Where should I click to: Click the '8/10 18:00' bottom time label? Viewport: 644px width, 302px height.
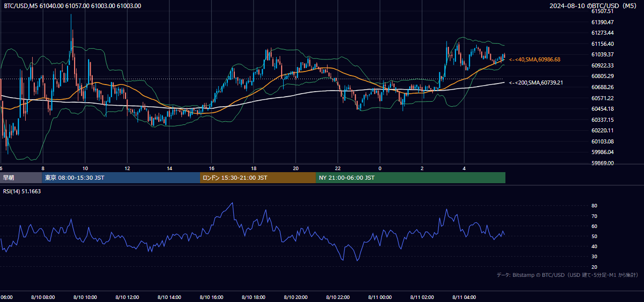253,297
